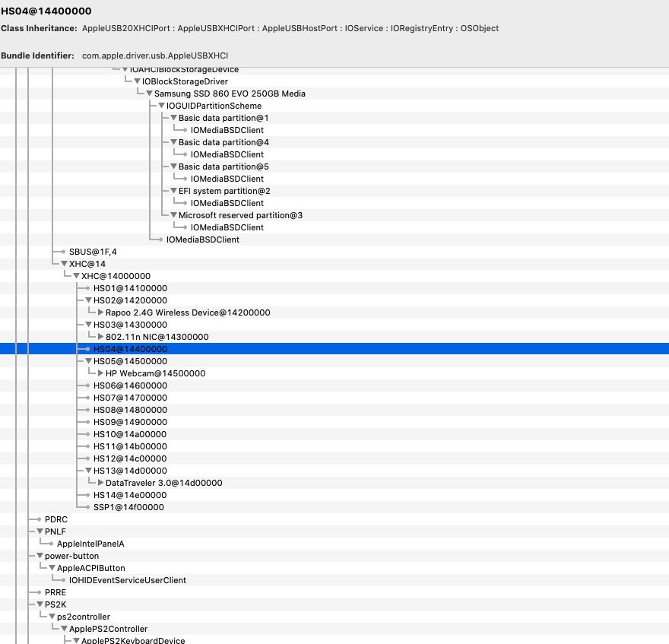Viewport: 669px width, 644px height.
Task: Expand Rapoo 2.4G Wireless Device entry
Action: point(100,312)
